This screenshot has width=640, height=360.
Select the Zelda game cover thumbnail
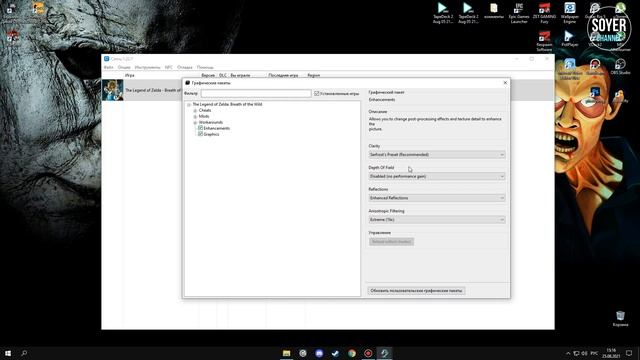tap(113, 90)
